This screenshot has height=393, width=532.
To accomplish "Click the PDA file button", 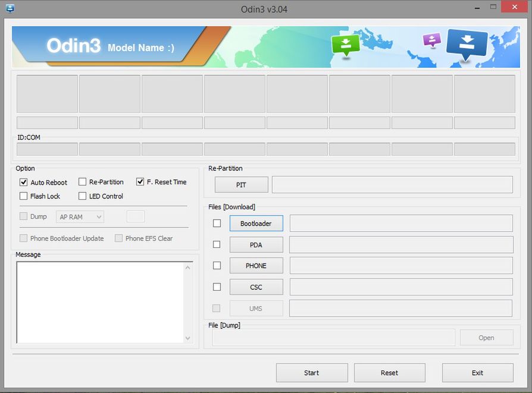I will point(256,245).
